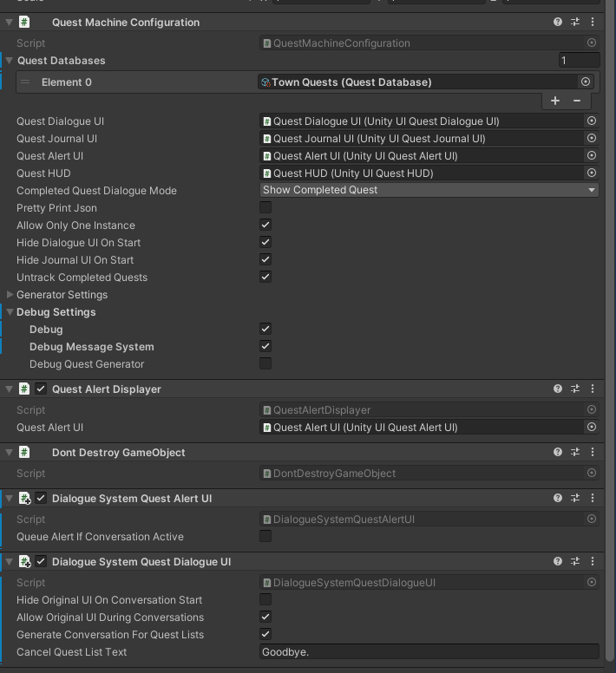The width and height of the screenshot is (616, 673).
Task: Open Dialogue System Quest Alert UI options menu
Action: 593,498
